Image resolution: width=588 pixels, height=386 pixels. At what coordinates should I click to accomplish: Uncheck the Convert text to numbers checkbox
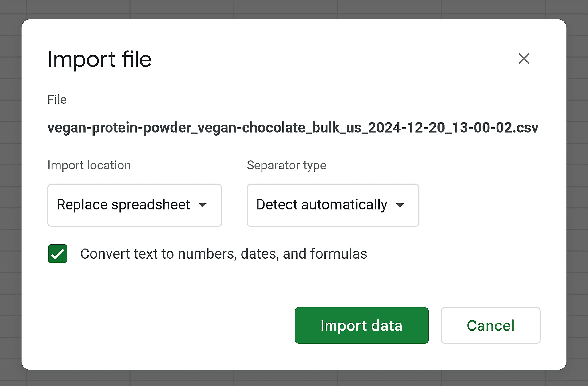click(x=58, y=254)
